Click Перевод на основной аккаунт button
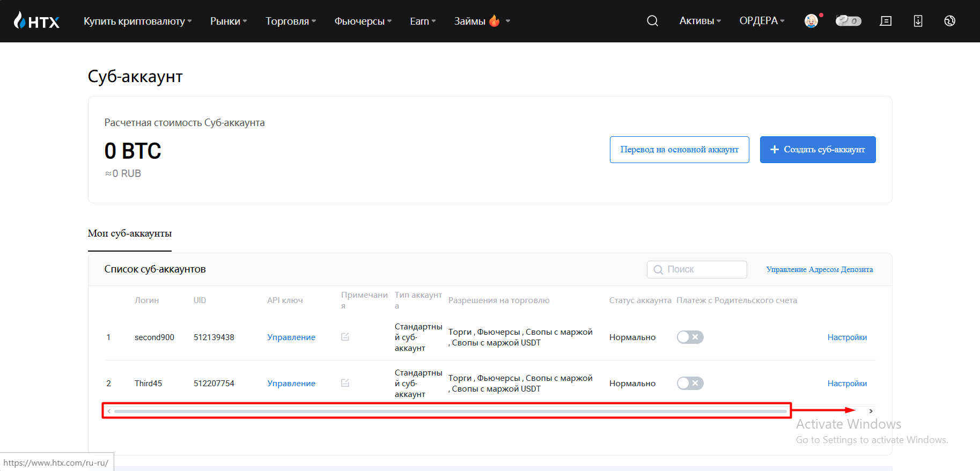Image resolution: width=980 pixels, height=471 pixels. coord(680,150)
